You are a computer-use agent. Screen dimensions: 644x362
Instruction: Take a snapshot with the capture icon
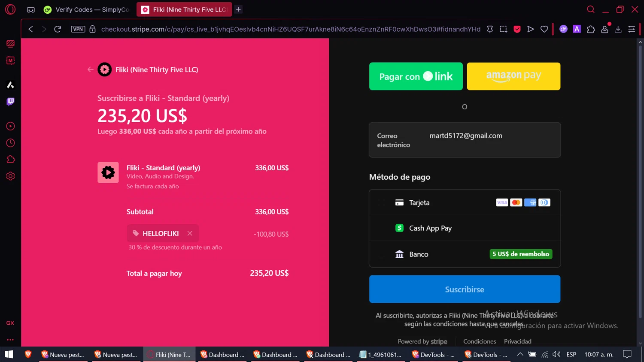[x=504, y=29]
